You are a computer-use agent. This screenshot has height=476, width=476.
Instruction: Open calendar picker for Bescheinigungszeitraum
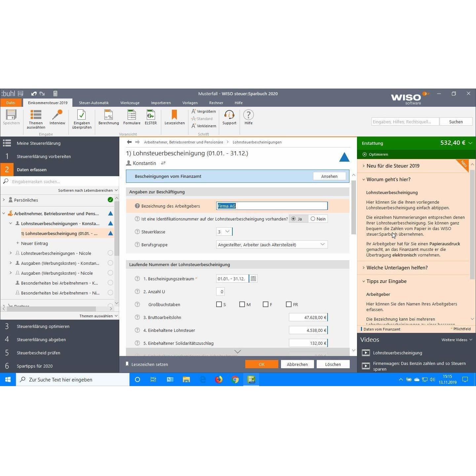tap(253, 279)
